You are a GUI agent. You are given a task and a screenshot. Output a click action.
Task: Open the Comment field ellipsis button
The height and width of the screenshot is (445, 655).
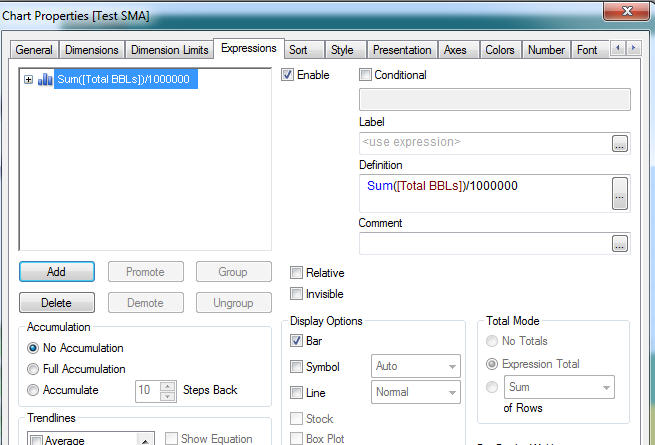pyautogui.click(x=620, y=243)
